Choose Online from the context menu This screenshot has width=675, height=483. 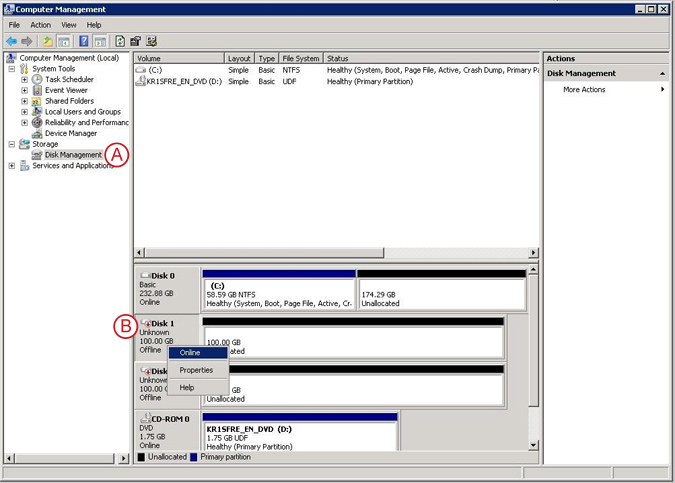click(190, 353)
